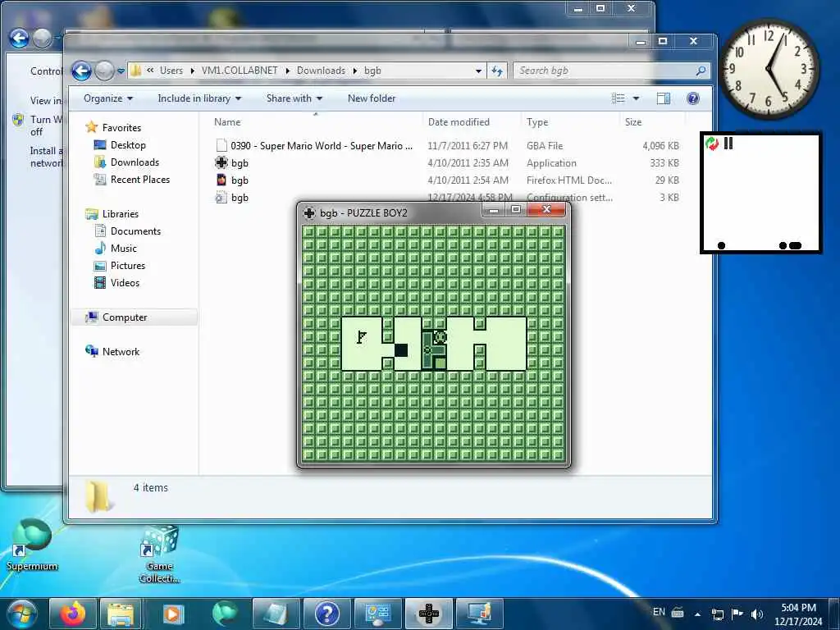Screen dimensions: 840x630
Task: Change view using the view icon
Action: (x=619, y=98)
